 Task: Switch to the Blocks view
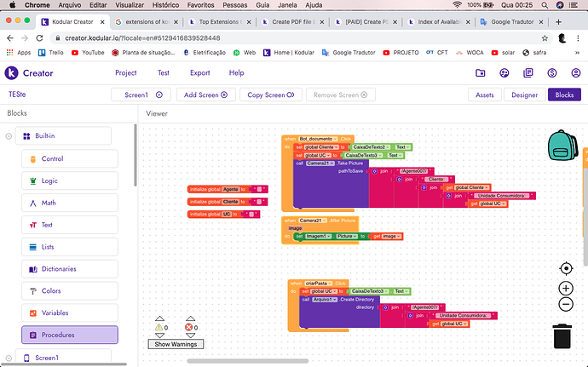[564, 95]
